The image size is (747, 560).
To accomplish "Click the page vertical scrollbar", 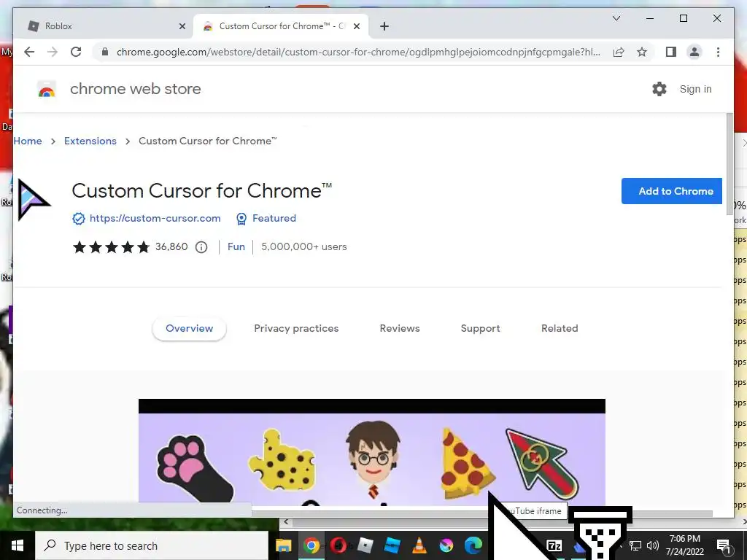I will click(x=729, y=164).
